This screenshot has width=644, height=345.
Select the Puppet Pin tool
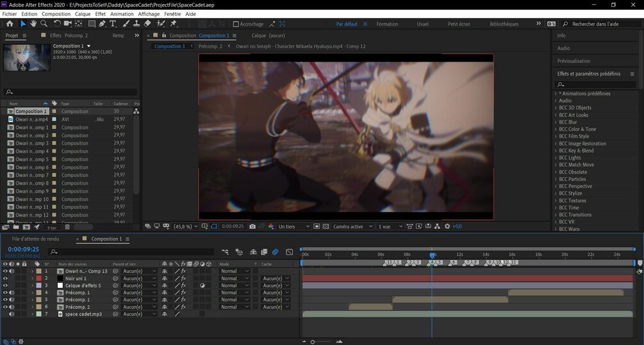tap(173, 24)
